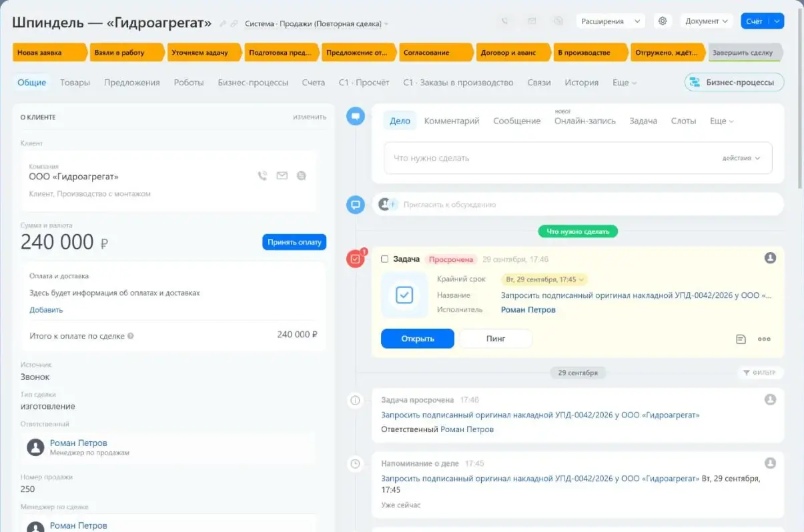Open Документ dropdown
Viewport: 804px width, 532px height.
[x=706, y=21]
